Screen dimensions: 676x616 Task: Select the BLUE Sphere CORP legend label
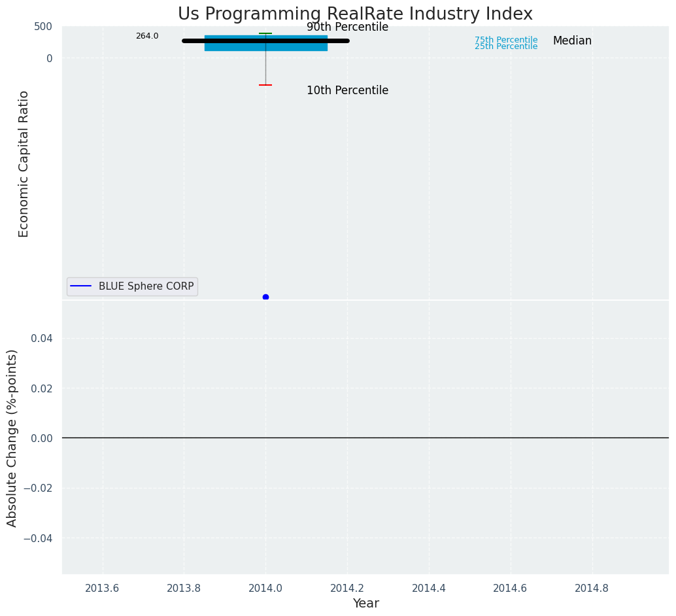point(146,286)
